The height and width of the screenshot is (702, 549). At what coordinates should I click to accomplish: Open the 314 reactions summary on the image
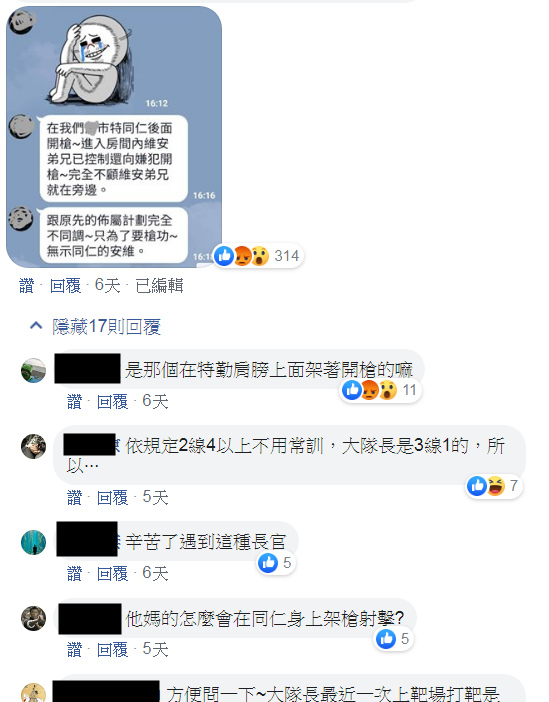coord(258,256)
